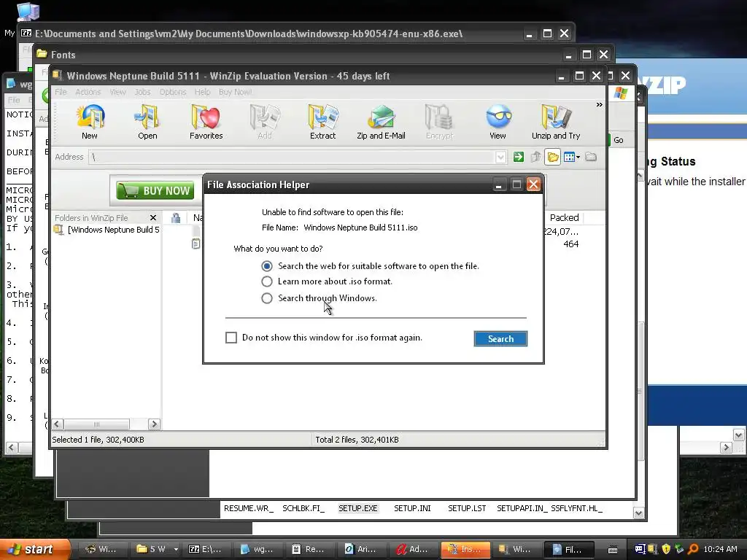
Task: Click the green BUY NOW button
Action: click(x=155, y=190)
